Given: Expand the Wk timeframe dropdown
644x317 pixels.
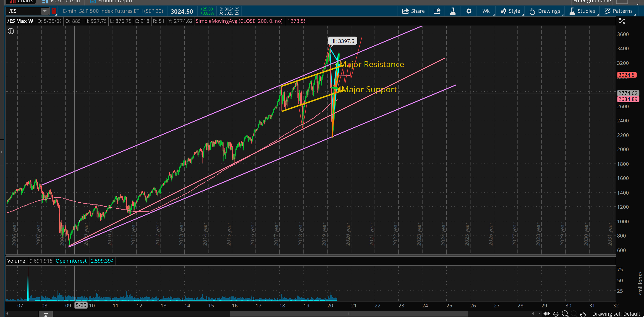Looking at the screenshot, I should (x=486, y=11).
